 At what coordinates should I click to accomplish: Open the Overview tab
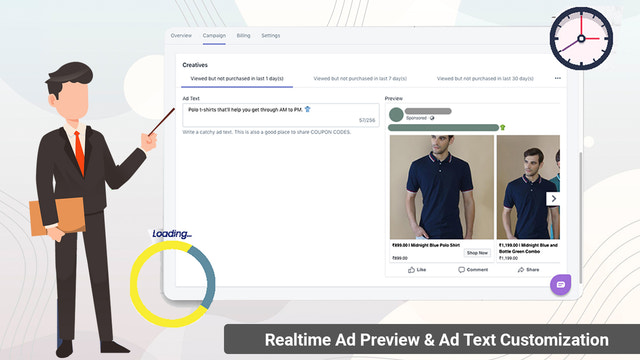pos(181,36)
